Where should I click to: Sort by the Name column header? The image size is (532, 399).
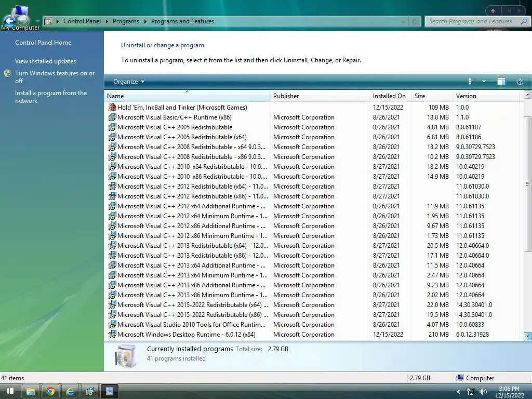(187, 96)
